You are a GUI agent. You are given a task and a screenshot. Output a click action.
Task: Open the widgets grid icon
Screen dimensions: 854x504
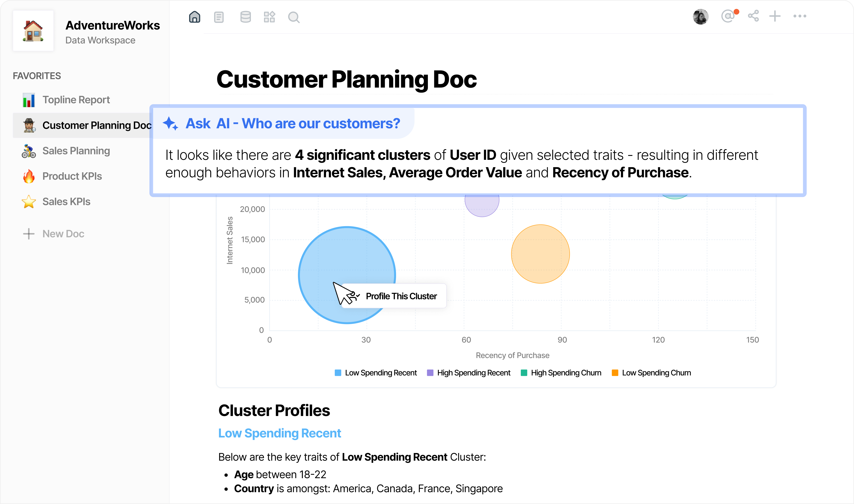point(269,17)
